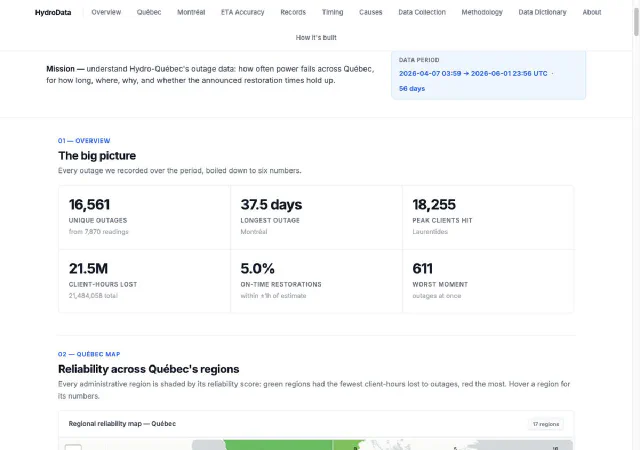Select the 37.5 days longest outage value
Image resolution: width=640 pixels, height=450 pixels.
(x=271, y=205)
